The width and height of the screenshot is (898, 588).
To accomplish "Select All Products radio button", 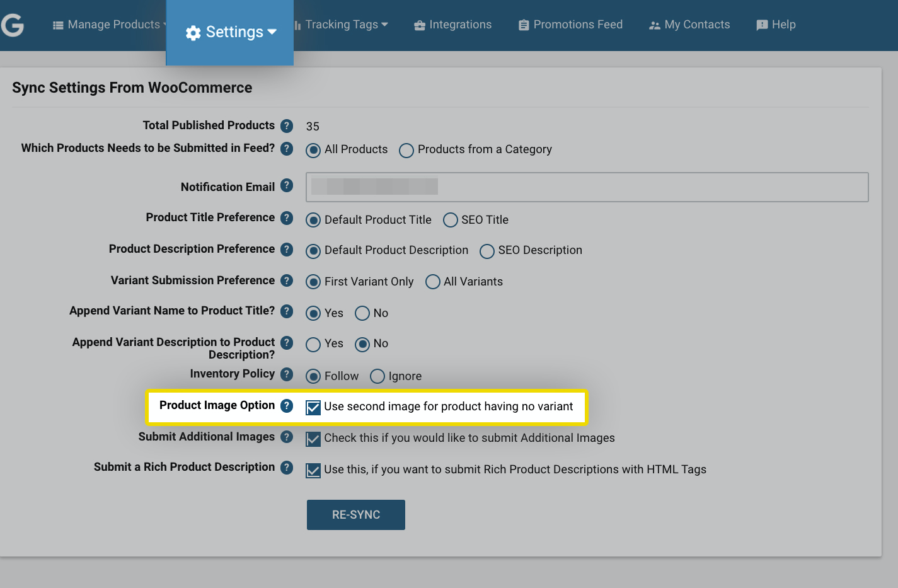I will pyautogui.click(x=313, y=151).
